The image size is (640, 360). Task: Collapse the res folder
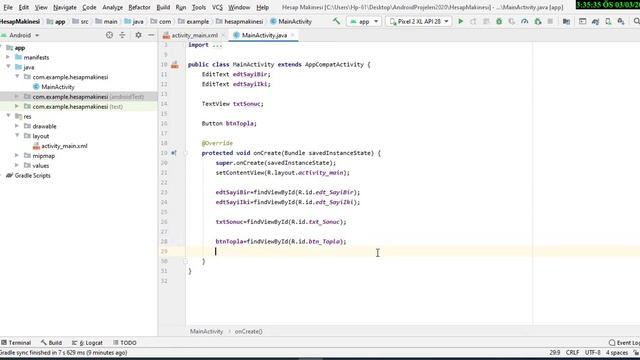(x=8, y=116)
